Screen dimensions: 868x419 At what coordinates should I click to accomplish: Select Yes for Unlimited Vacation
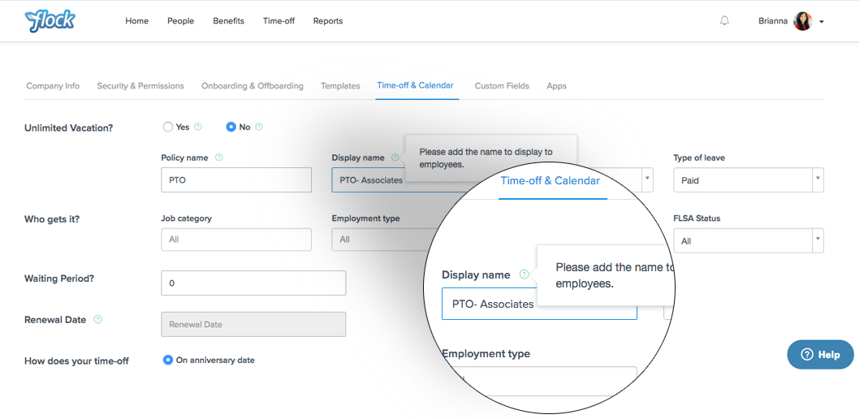[x=168, y=127]
